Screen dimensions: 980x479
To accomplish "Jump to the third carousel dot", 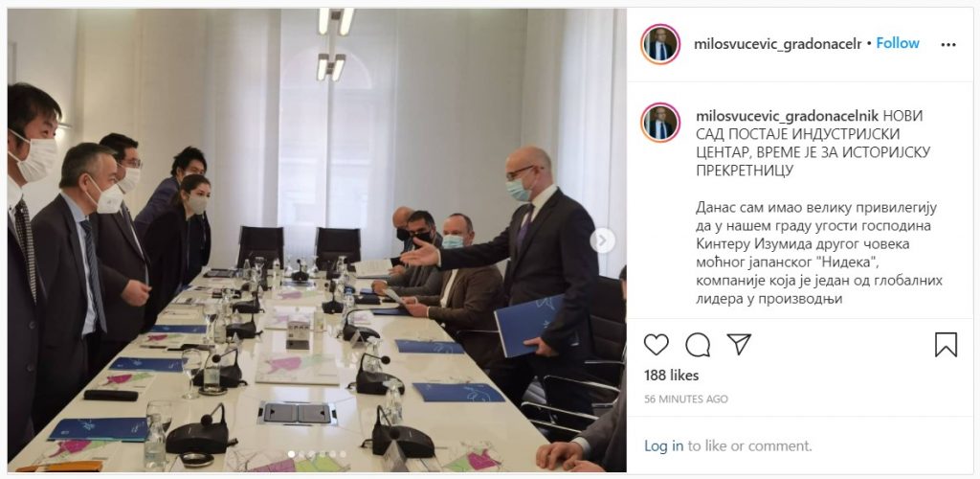I will 311,455.
